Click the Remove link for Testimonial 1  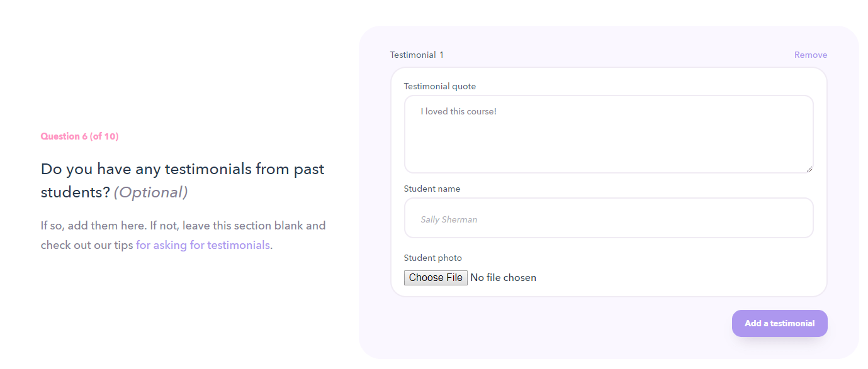[810, 55]
